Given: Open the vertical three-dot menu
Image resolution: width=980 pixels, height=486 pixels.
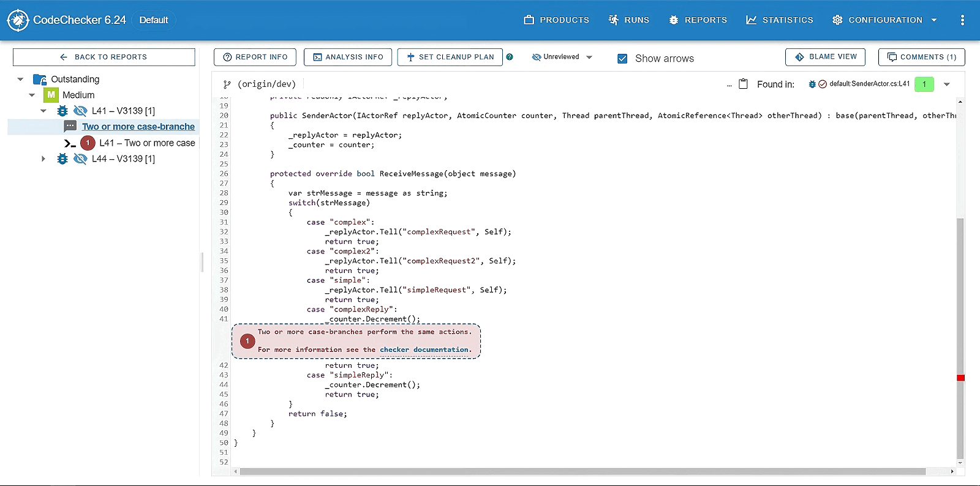Looking at the screenshot, I should tap(962, 20).
